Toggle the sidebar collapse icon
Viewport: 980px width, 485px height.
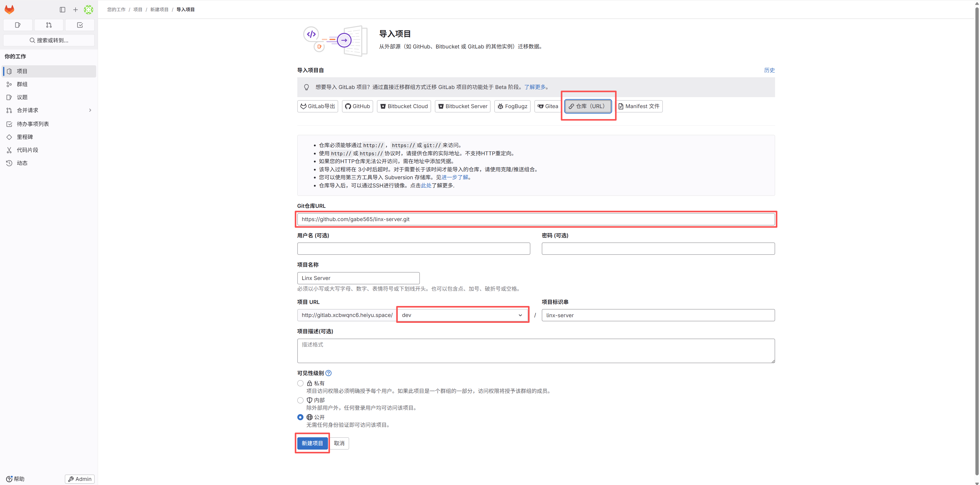click(x=62, y=9)
